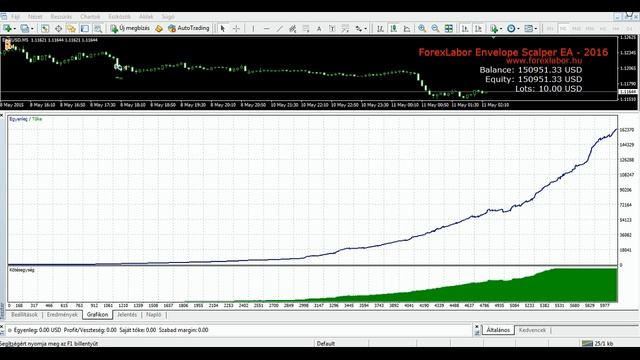Toggle the AutoTrading button
Screen dimensions: 640x360
point(189,28)
